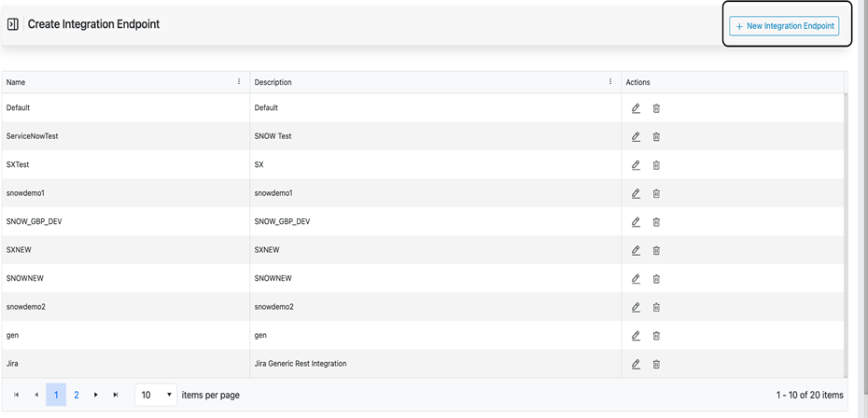Jump to the first page
Screen dimensions: 868x418
coord(17,395)
